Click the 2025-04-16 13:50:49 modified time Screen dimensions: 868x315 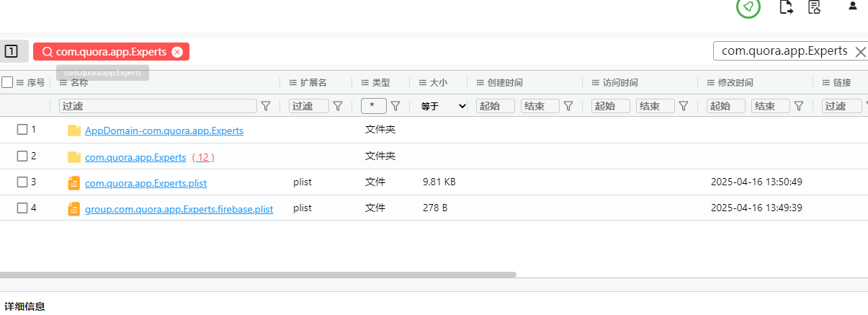756,182
